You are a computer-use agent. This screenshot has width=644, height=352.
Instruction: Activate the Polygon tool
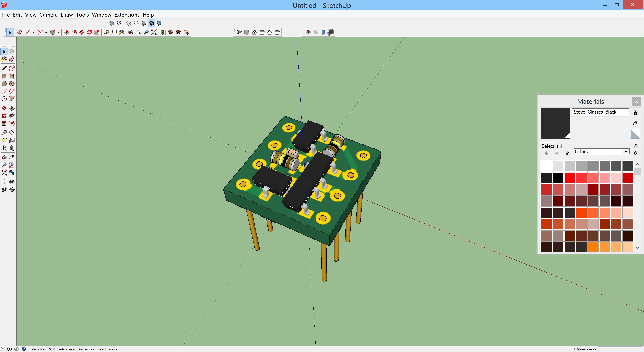(12, 83)
